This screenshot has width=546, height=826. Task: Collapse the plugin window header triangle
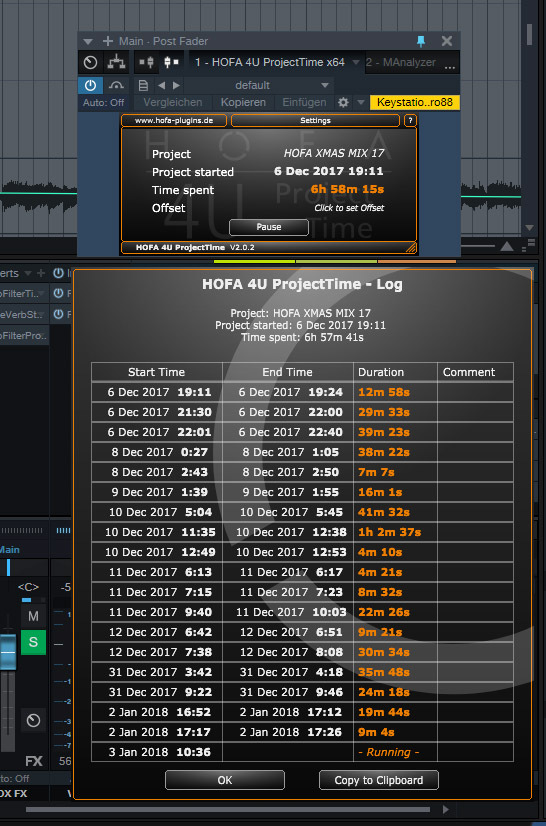(x=87, y=42)
